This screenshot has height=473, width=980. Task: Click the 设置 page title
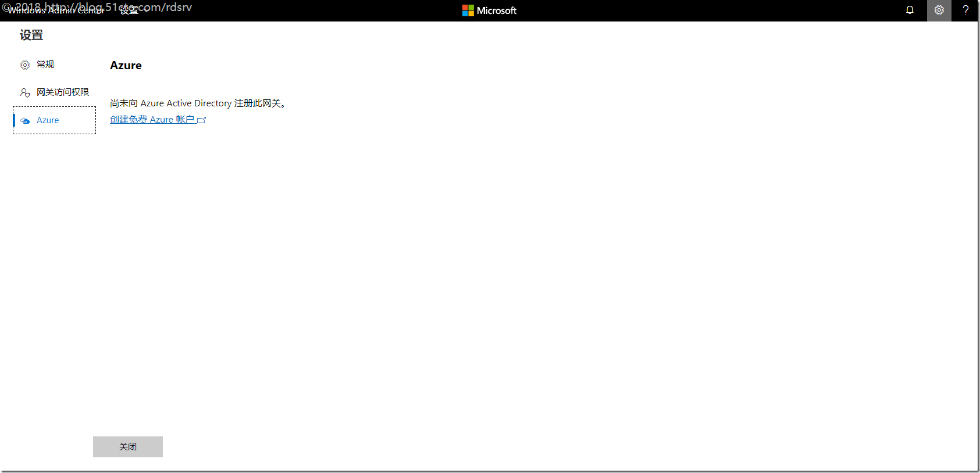click(x=31, y=35)
